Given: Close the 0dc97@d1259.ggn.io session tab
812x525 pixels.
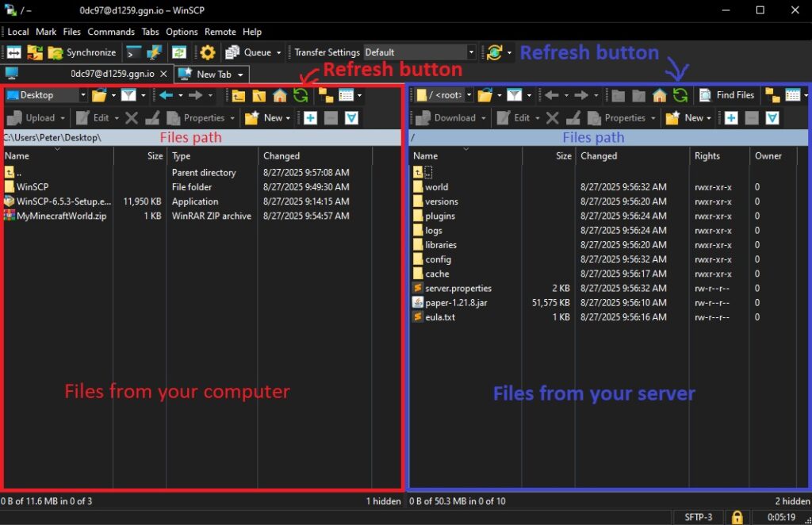Looking at the screenshot, I should tap(163, 74).
